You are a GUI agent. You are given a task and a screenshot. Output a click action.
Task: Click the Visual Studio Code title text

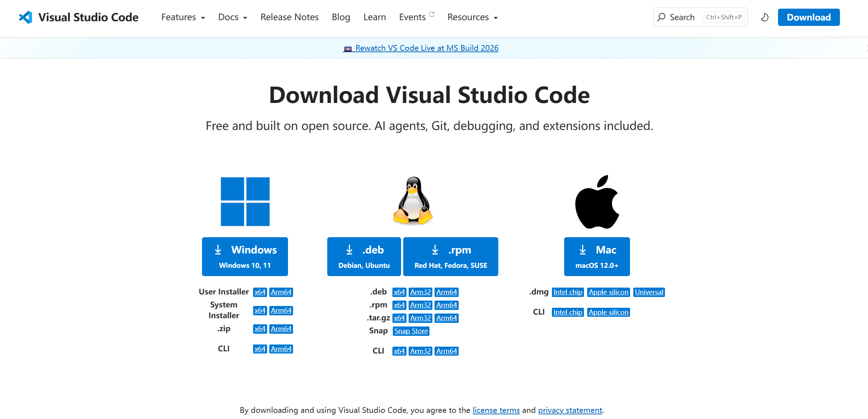click(x=88, y=17)
